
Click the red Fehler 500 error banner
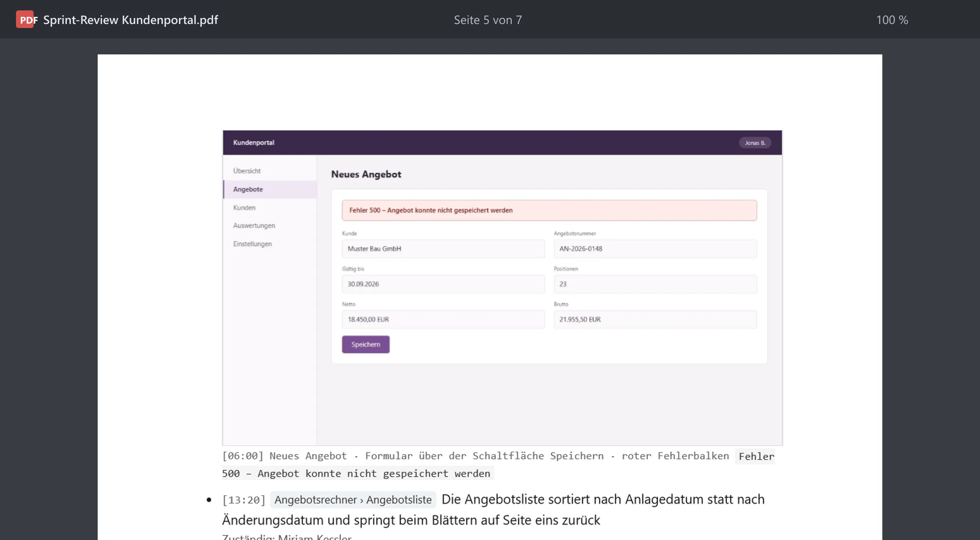(549, 210)
